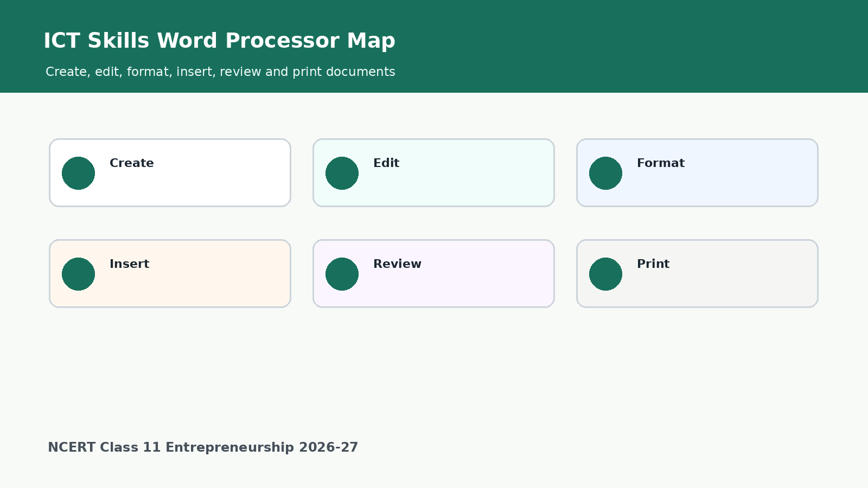Select the Review label
868x488 pixels.
click(397, 264)
